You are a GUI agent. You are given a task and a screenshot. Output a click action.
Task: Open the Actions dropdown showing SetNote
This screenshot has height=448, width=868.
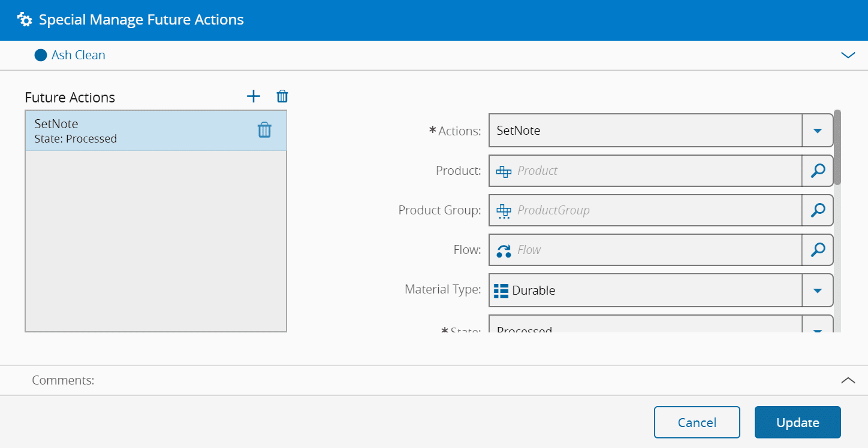[817, 131]
